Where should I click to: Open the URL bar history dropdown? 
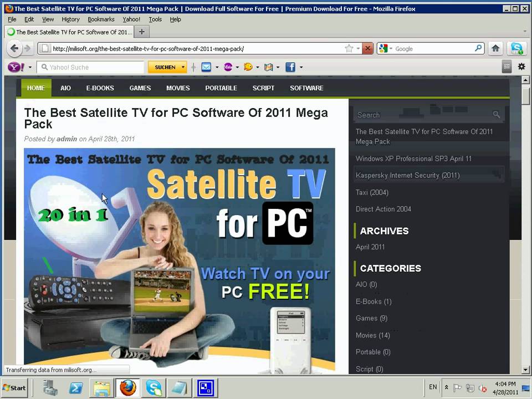(x=358, y=49)
